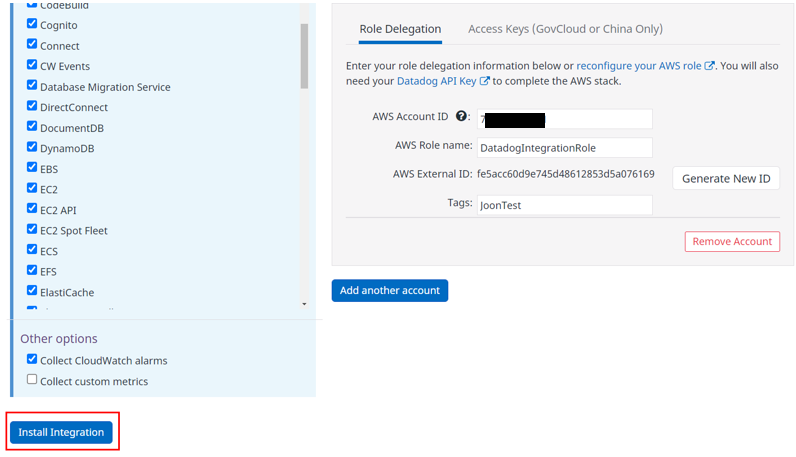Click the services list scroll-down arrow
796x457 pixels.
pyautogui.click(x=304, y=304)
